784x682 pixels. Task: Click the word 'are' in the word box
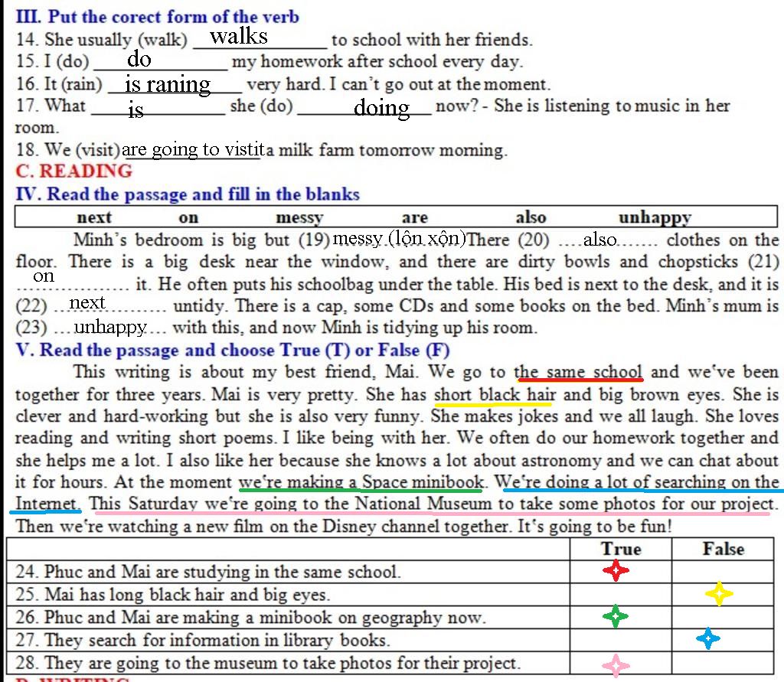pyautogui.click(x=414, y=217)
